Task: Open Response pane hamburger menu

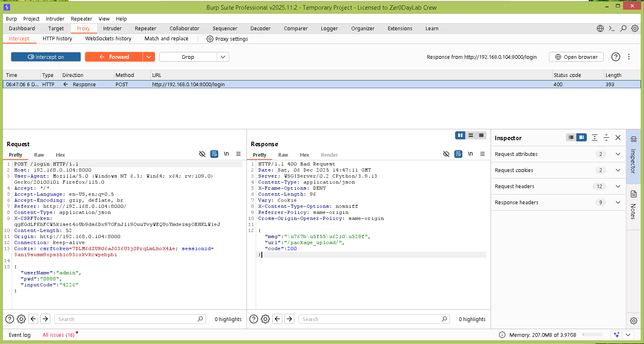Action: (x=482, y=154)
